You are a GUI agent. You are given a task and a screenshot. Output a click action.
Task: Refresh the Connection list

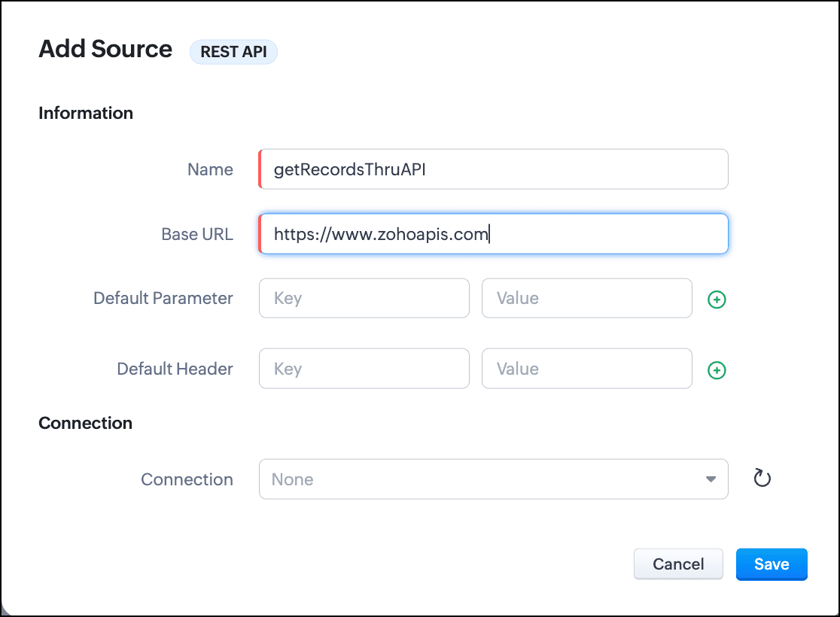(x=762, y=479)
